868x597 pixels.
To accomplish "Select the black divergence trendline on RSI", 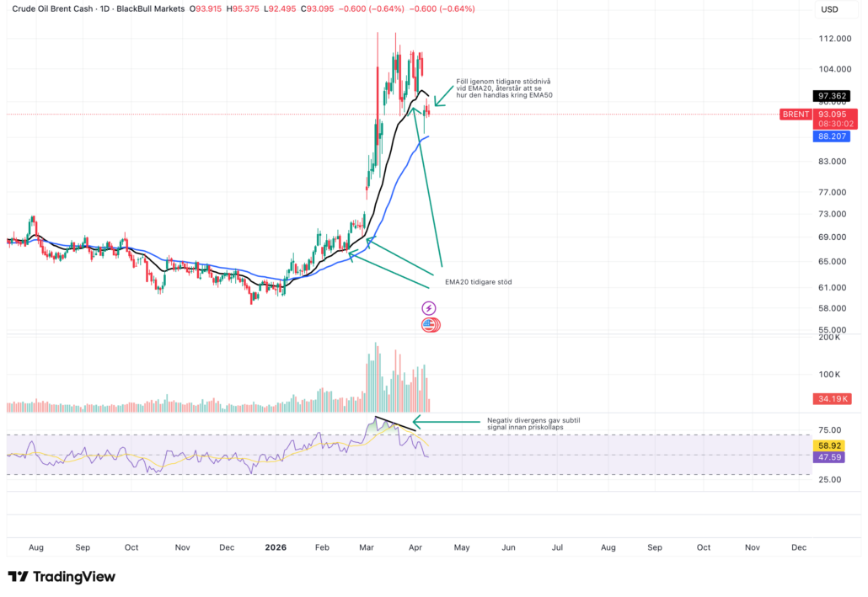I will (395, 424).
